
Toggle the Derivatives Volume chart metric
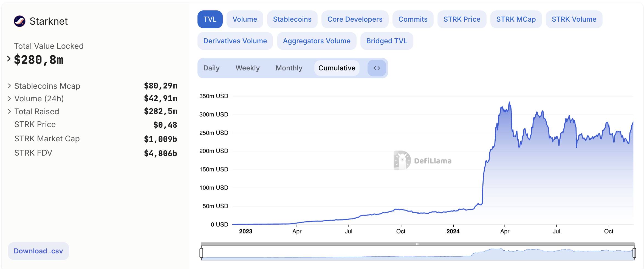(x=235, y=41)
